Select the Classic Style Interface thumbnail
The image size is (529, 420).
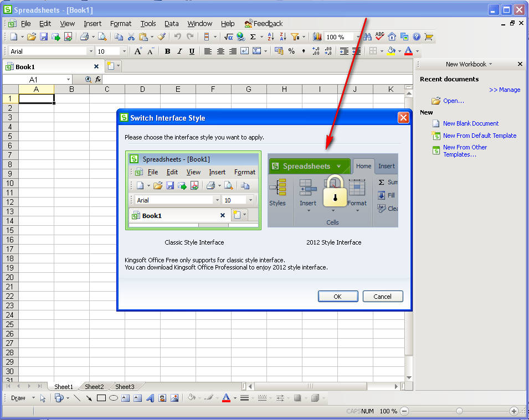tap(193, 190)
